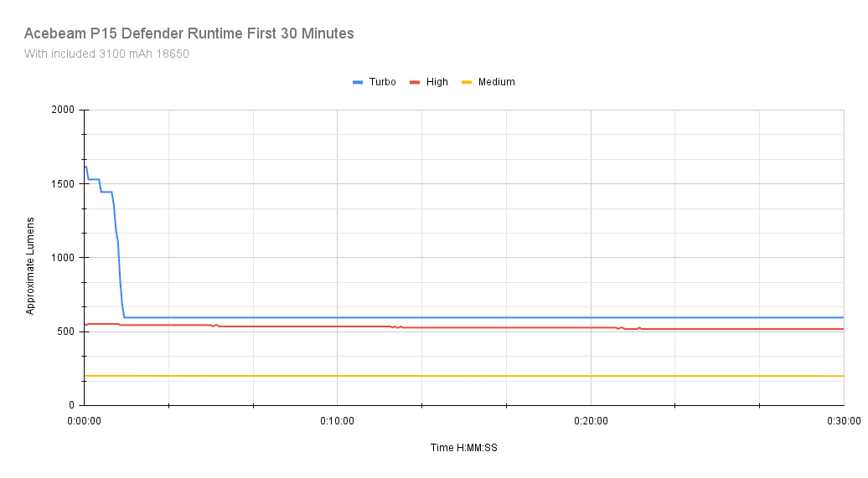Click the Time H:MM:SS horizontal axis title
Screen dimensions: 868x478
click(x=463, y=448)
